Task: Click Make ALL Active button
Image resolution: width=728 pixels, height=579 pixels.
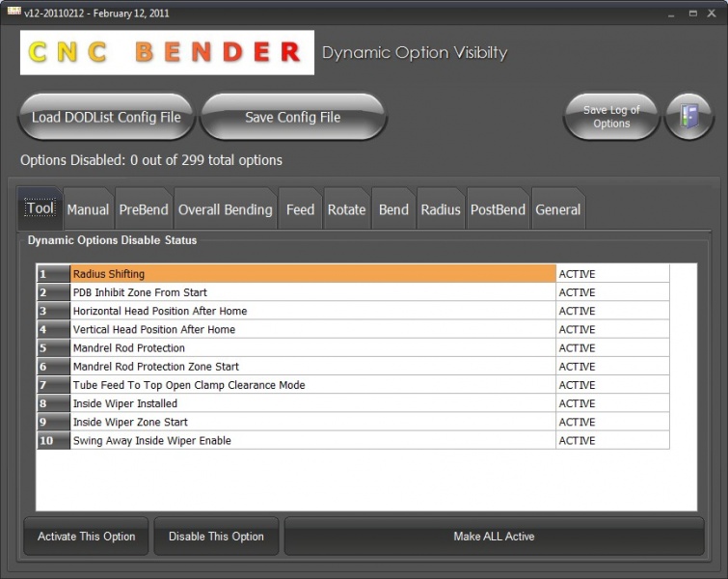Action: tap(494, 537)
